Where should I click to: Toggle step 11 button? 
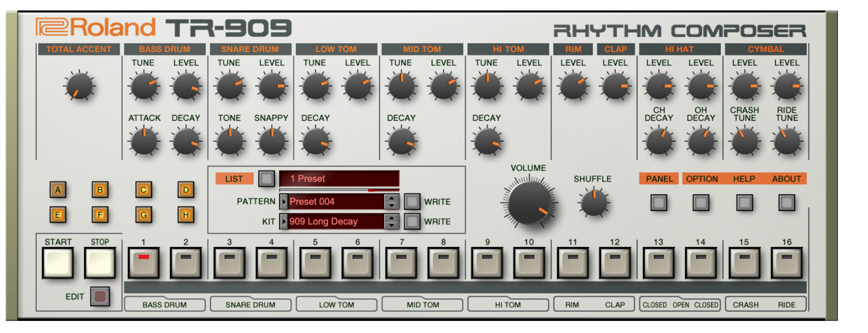coord(573,263)
